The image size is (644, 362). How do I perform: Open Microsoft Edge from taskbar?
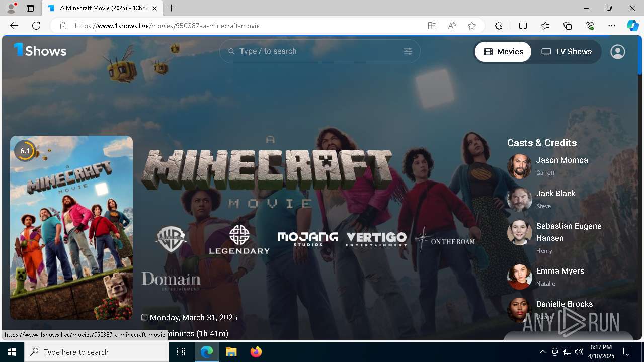[x=207, y=352]
